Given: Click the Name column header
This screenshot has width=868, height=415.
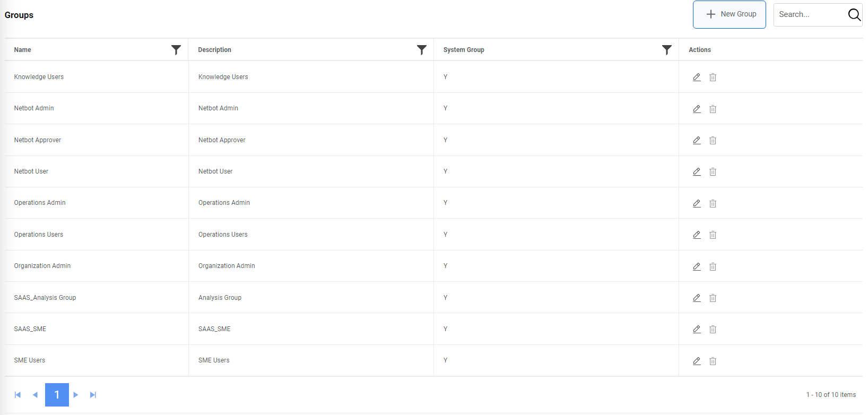Looking at the screenshot, I should pyautogui.click(x=22, y=49).
